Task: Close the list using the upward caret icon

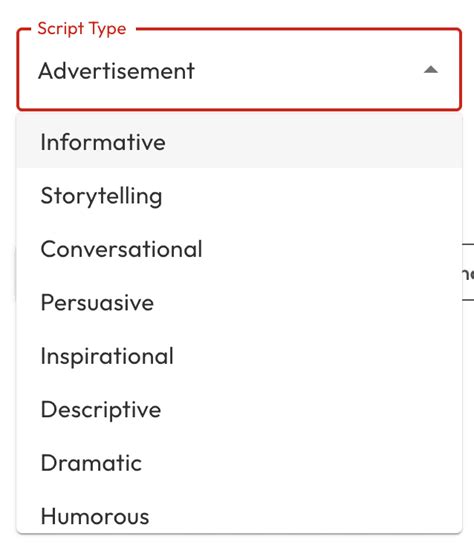Action: tap(431, 70)
